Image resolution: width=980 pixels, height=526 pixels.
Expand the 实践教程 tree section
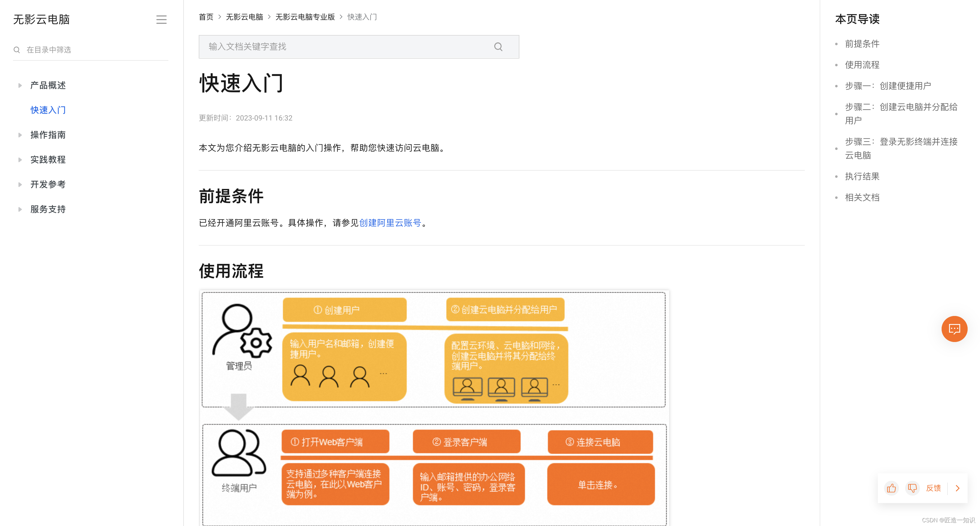(20, 160)
